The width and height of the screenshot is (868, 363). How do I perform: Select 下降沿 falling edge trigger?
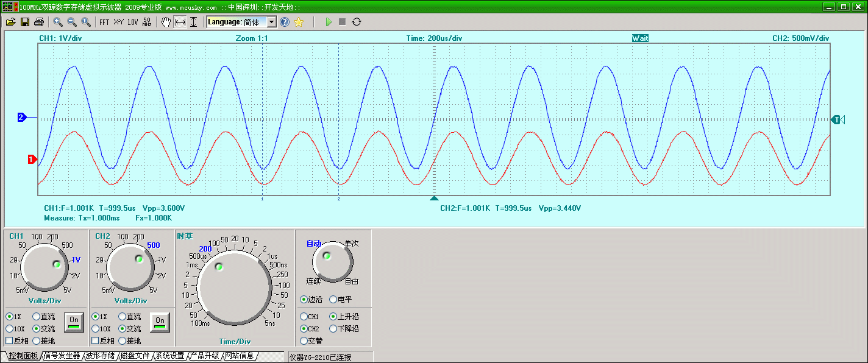pos(333,329)
